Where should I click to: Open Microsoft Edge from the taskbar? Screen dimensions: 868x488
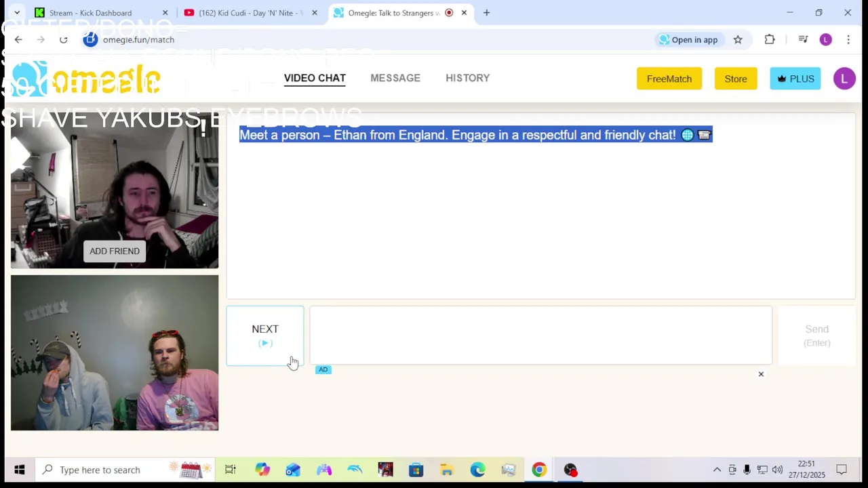pos(477,470)
